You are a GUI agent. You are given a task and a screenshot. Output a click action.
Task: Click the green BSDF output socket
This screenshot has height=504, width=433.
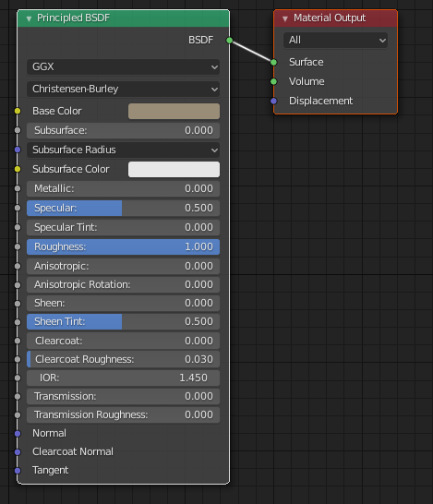click(x=229, y=41)
